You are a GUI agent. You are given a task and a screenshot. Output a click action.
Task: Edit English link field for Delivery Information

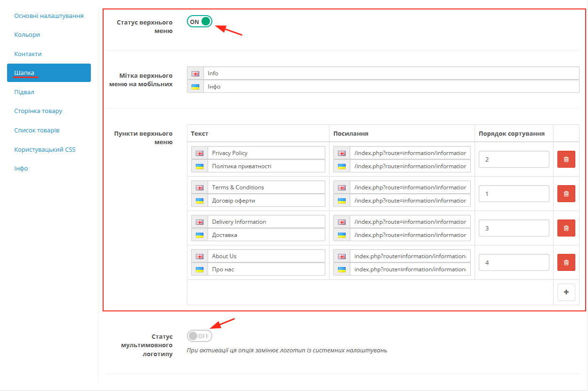[410, 222]
